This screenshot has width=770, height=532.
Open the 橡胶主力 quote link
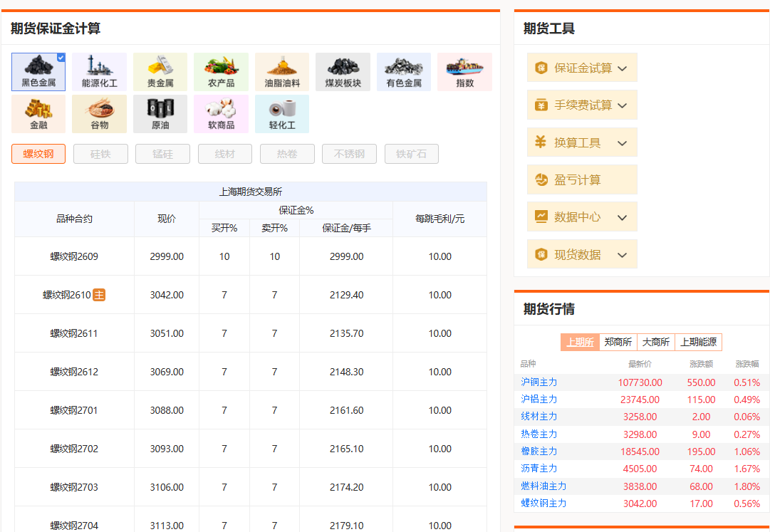click(x=539, y=452)
